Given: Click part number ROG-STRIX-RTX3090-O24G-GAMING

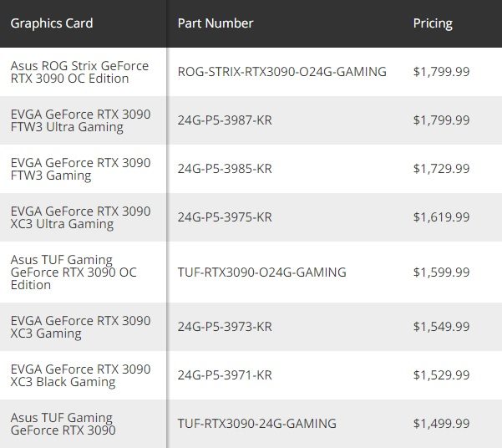Looking at the screenshot, I should (282, 72).
